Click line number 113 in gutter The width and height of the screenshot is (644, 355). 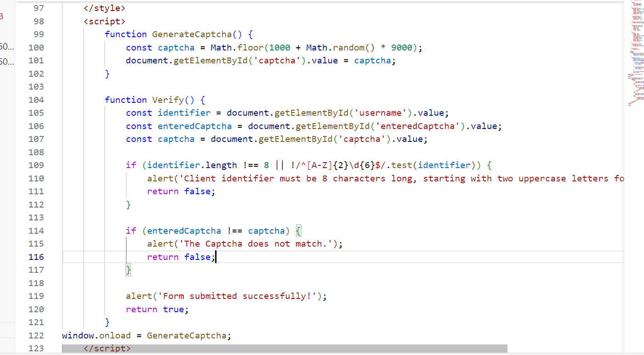point(36,218)
